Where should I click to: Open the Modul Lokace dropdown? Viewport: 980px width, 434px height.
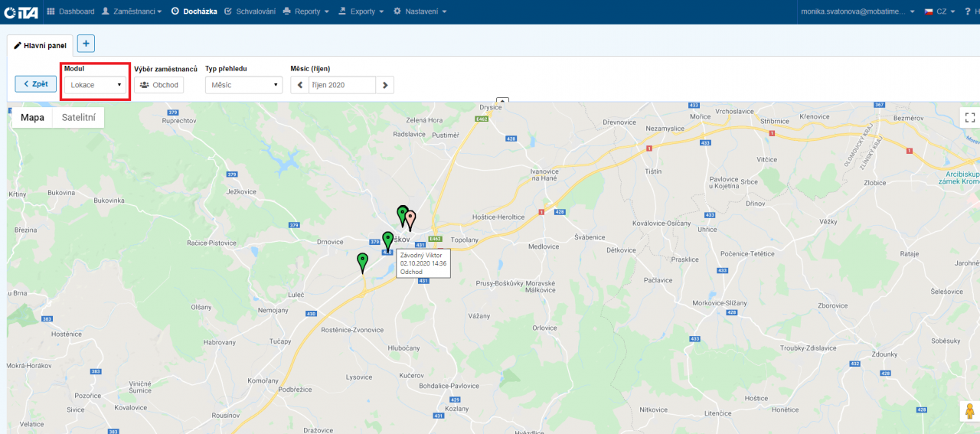(x=96, y=85)
